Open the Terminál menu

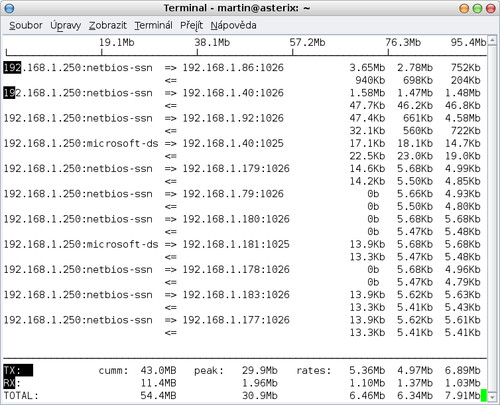pos(153,25)
